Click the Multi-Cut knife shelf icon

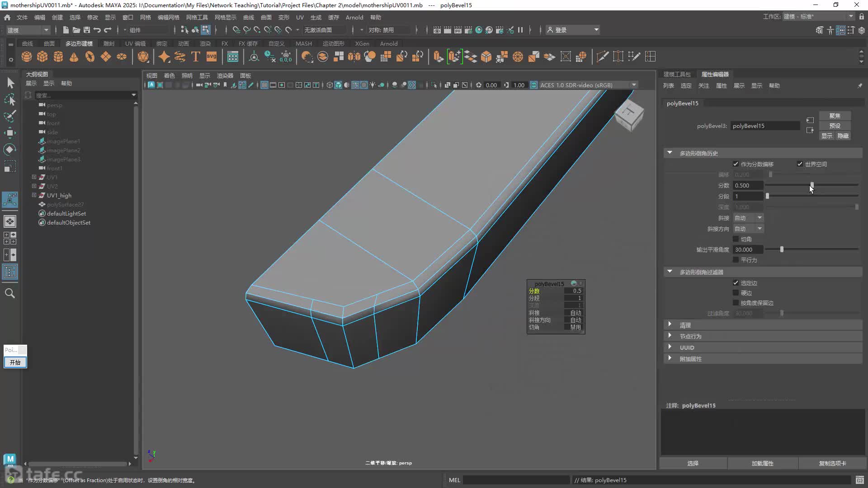pyautogui.click(x=602, y=56)
